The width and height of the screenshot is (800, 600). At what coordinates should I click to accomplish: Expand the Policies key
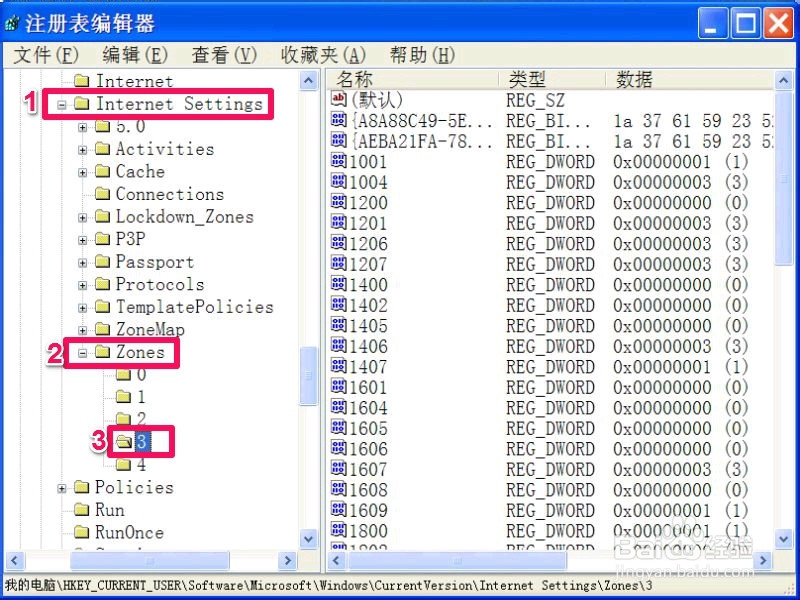62,488
